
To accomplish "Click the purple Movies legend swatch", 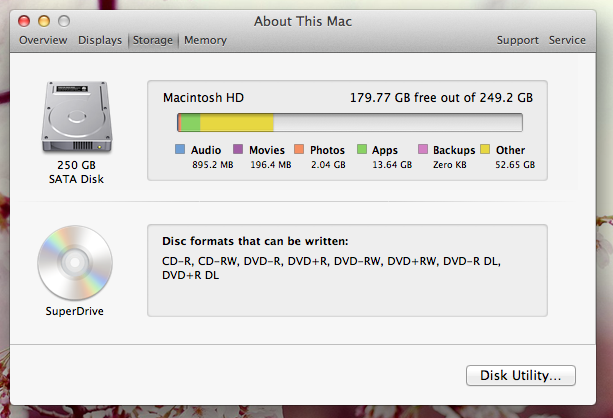I will point(238,149).
